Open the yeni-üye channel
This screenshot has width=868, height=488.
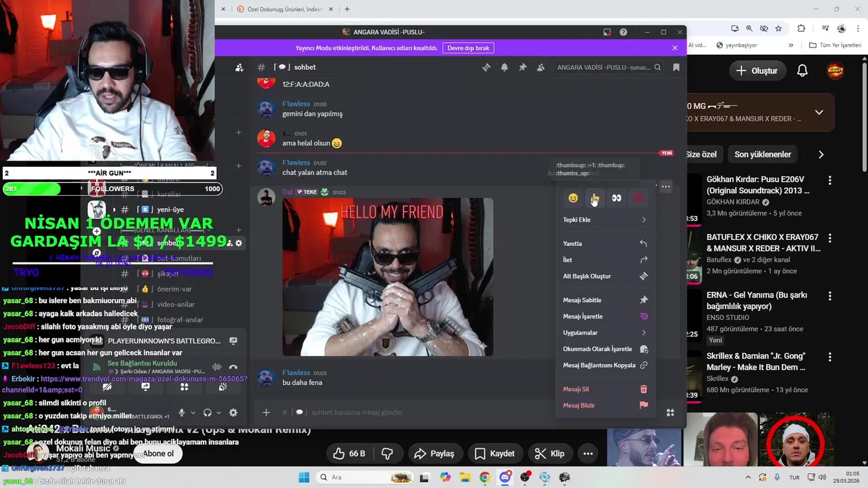[x=170, y=209]
